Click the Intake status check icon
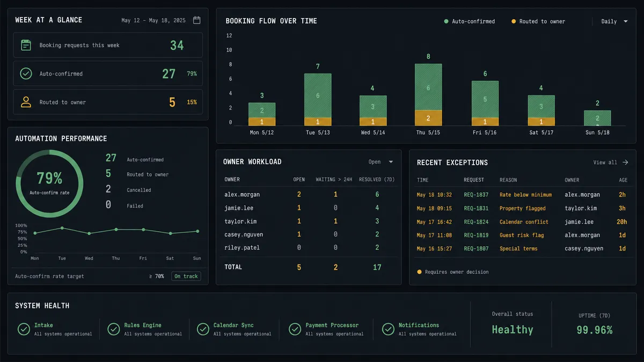Screen dimensions: 644x362 (x=24, y=329)
